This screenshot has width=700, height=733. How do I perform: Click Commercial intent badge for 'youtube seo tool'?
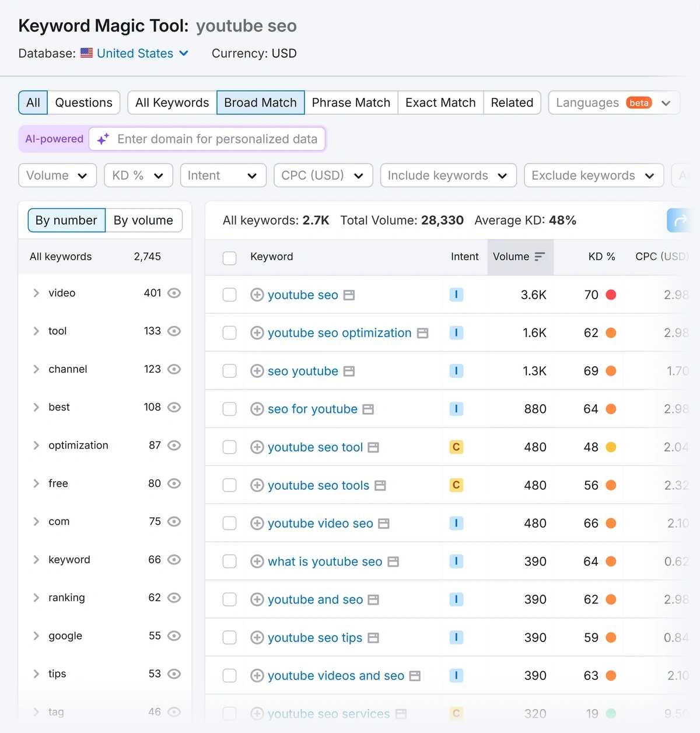[x=456, y=447]
